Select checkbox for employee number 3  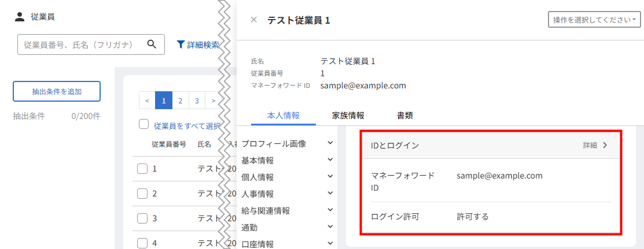pyautogui.click(x=142, y=218)
